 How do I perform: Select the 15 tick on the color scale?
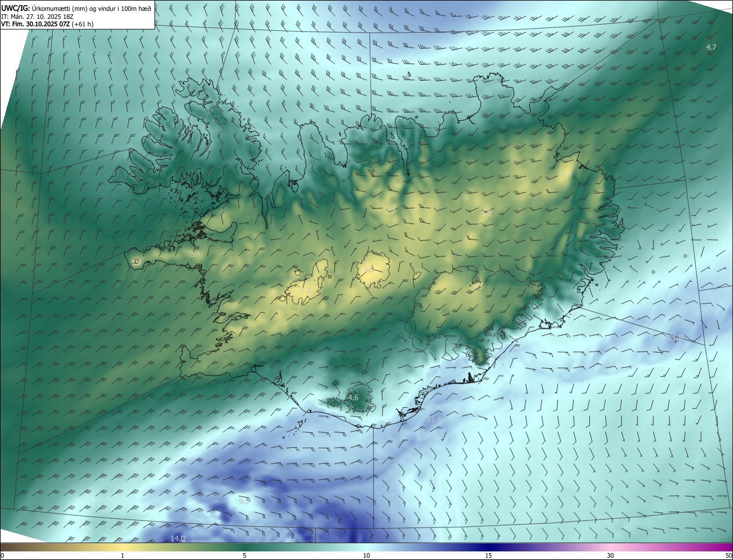click(488, 555)
